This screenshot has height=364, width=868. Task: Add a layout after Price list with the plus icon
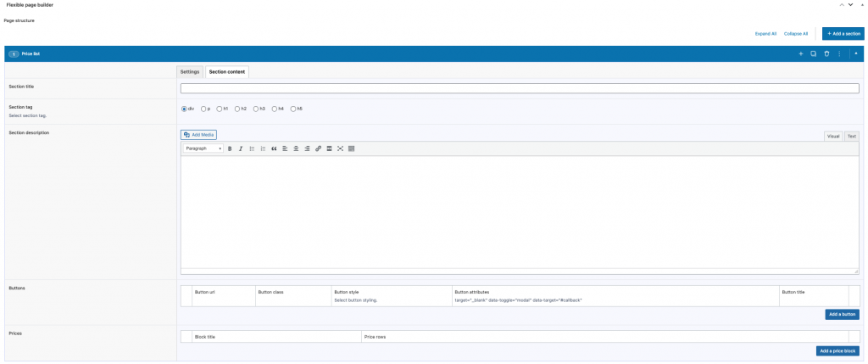coord(800,53)
